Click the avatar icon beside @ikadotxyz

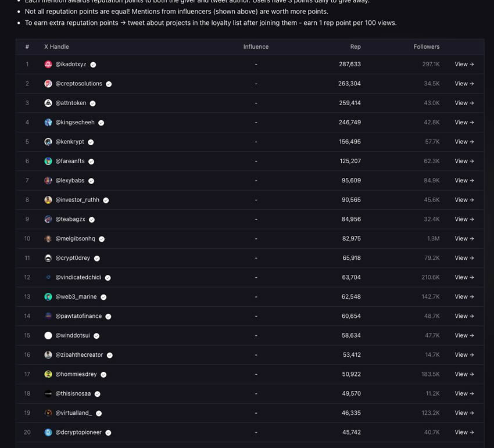pyautogui.click(x=48, y=64)
